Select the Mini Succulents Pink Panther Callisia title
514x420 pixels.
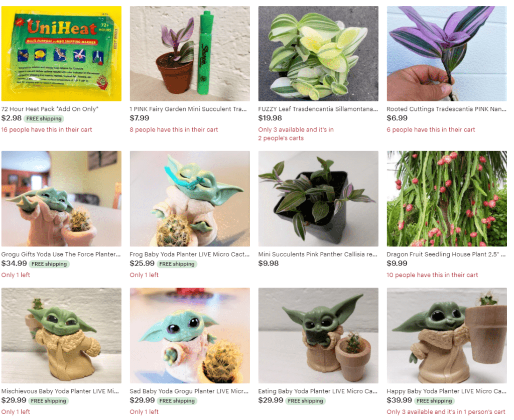click(318, 254)
